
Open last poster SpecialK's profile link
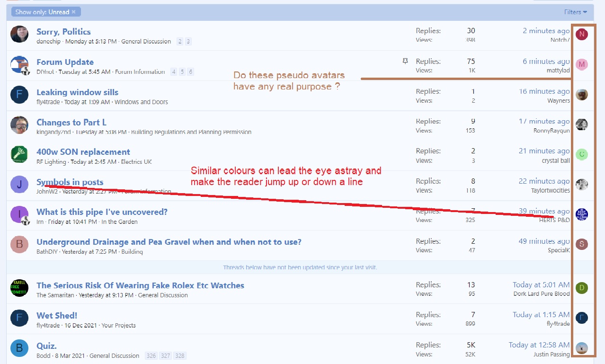pyautogui.click(x=559, y=250)
